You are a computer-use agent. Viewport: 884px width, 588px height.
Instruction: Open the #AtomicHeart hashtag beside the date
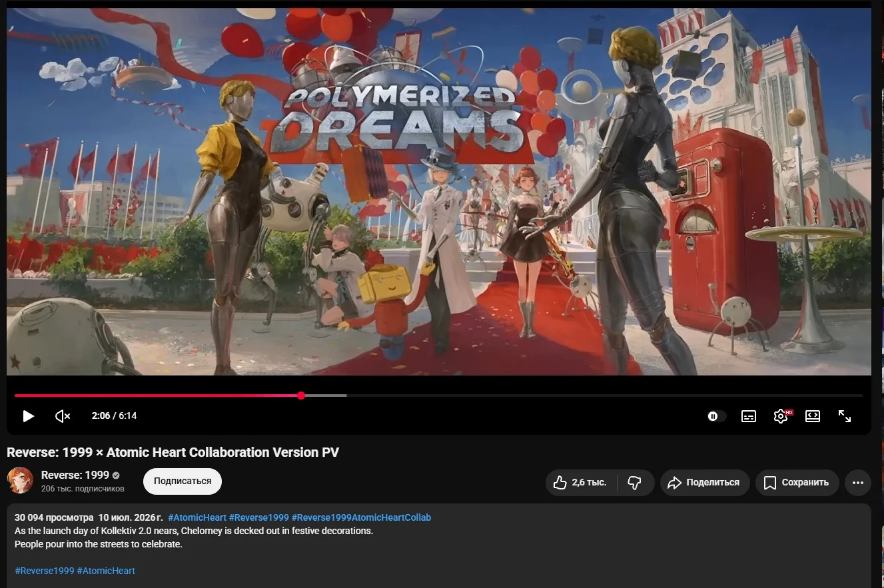click(x=197, y=517)
